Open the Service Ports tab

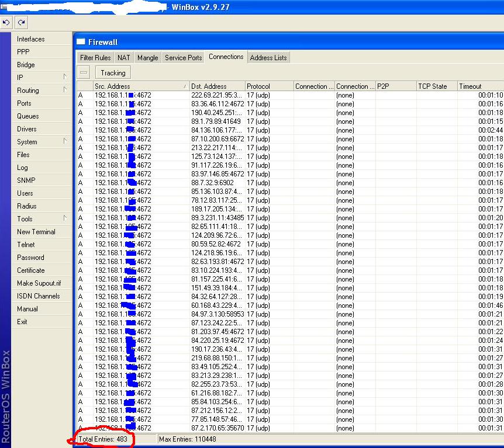(x=183, y=58)
